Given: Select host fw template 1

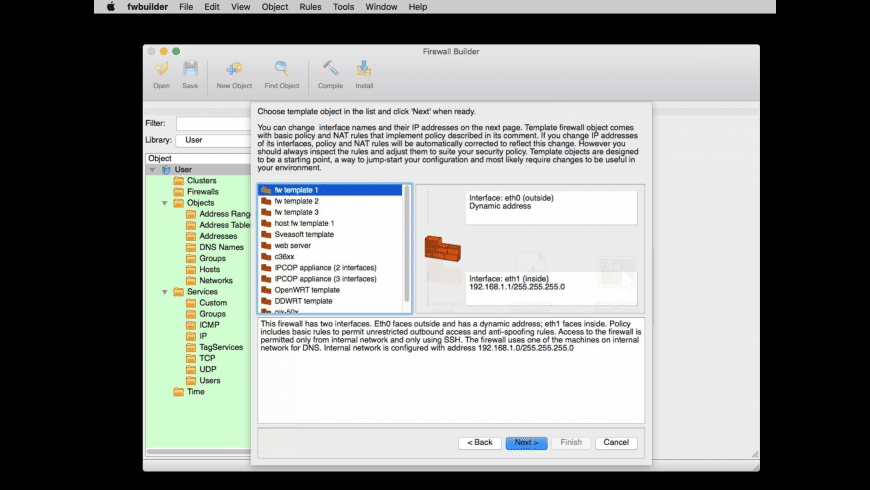Looking at the screenshot, I should [331, 223].
